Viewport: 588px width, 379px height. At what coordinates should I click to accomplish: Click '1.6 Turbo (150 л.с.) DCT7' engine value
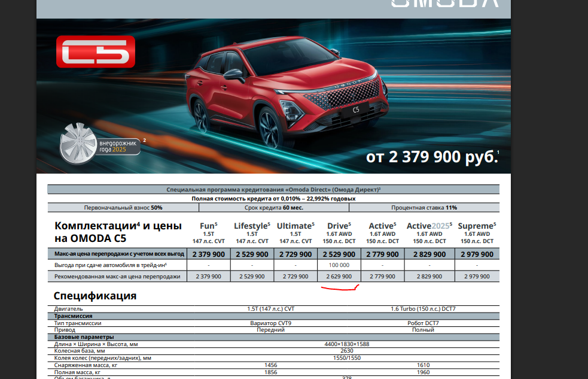click(x=423, y=309)
